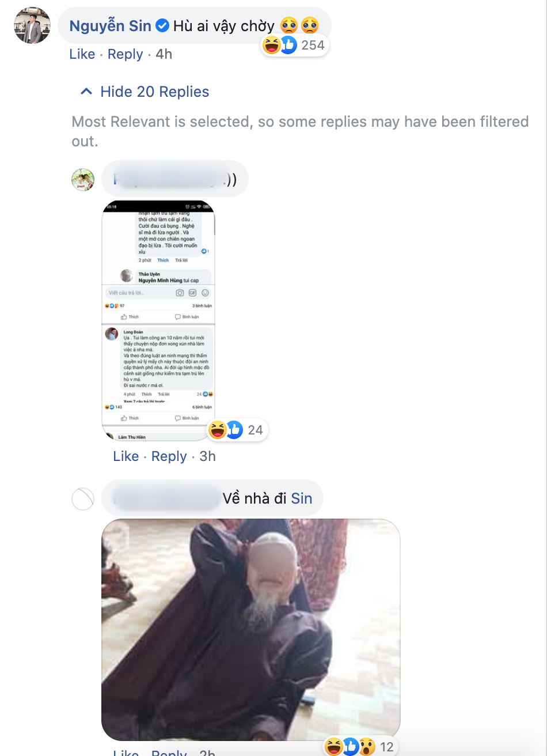Click the 3h timestamp on first reply

click(x=207, y=456)
